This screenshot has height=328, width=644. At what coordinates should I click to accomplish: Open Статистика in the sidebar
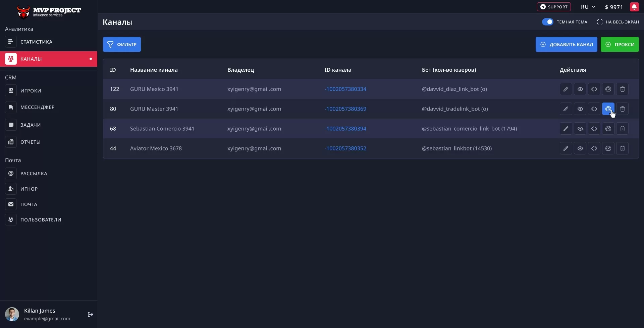(x=36, y=42)
